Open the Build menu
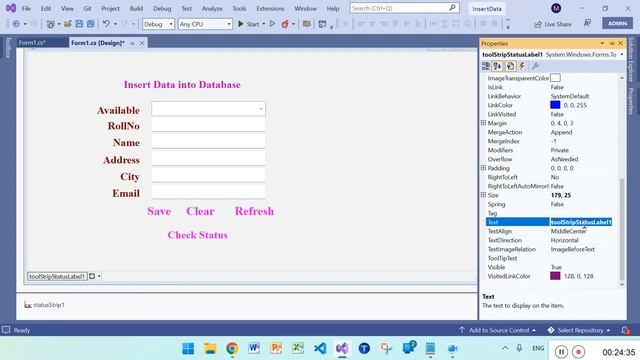This screenshot has height=360, width=640. pyautogui.click(x=136, y=8)
